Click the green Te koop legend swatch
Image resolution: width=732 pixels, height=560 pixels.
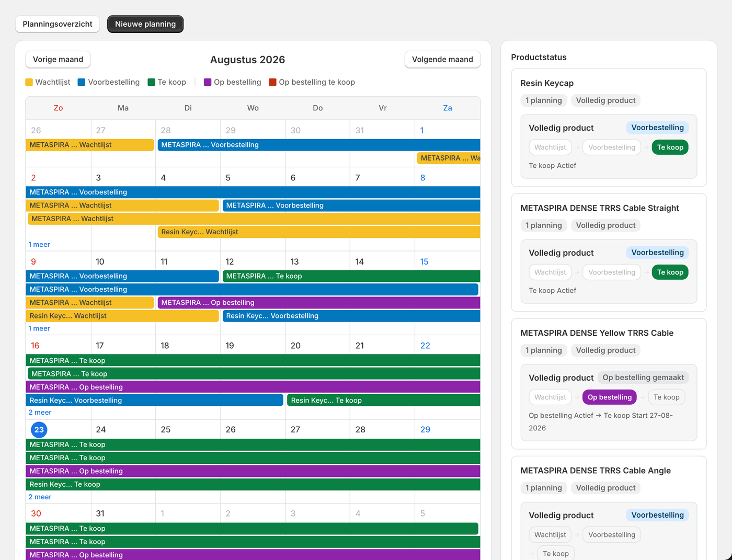(152, 82)
